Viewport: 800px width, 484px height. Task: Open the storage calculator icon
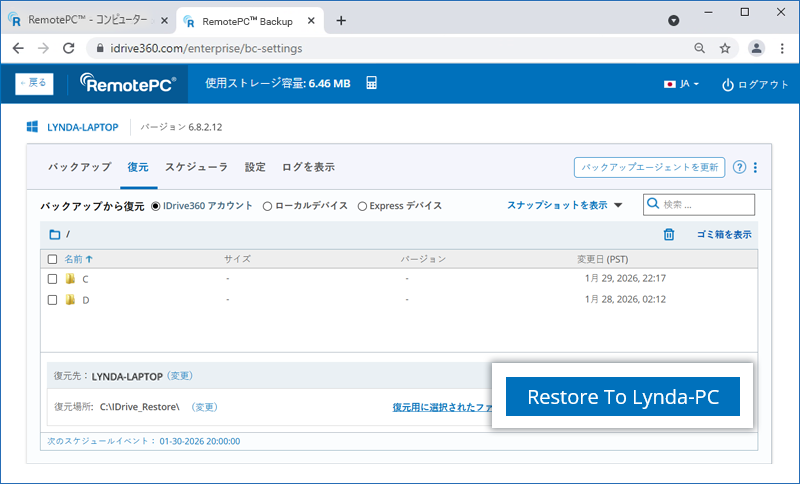click(371, 83)
